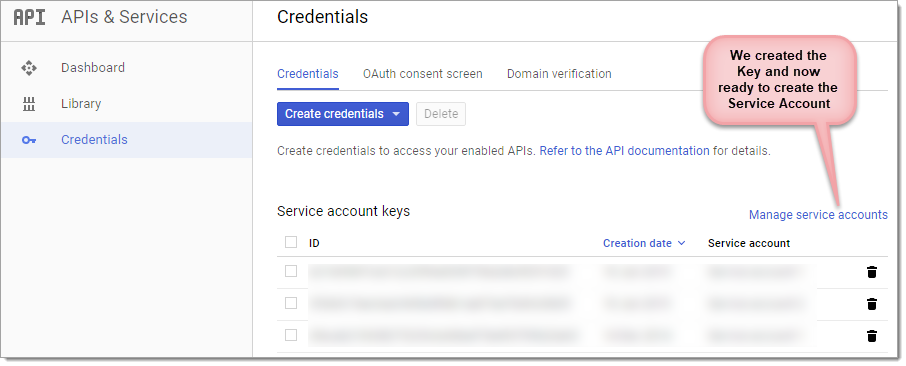Click the Library icon in sidebar
Image resolution: width=906 pixels, height=366 pixels.
[x=29, y=104]
